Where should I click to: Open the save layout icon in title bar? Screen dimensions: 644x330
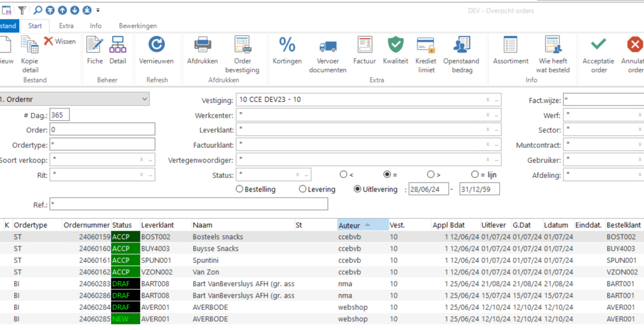click(6, 10)
